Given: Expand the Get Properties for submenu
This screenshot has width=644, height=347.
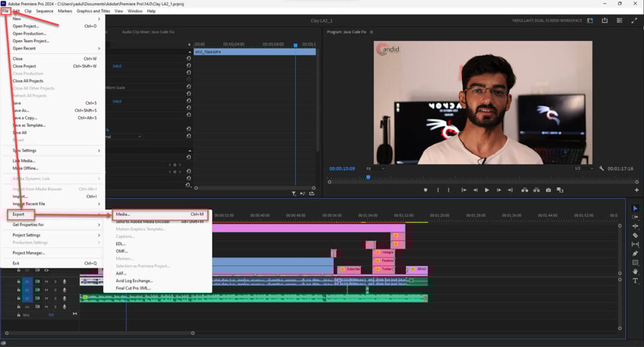Looking at the screenshot, I should 99,225.
